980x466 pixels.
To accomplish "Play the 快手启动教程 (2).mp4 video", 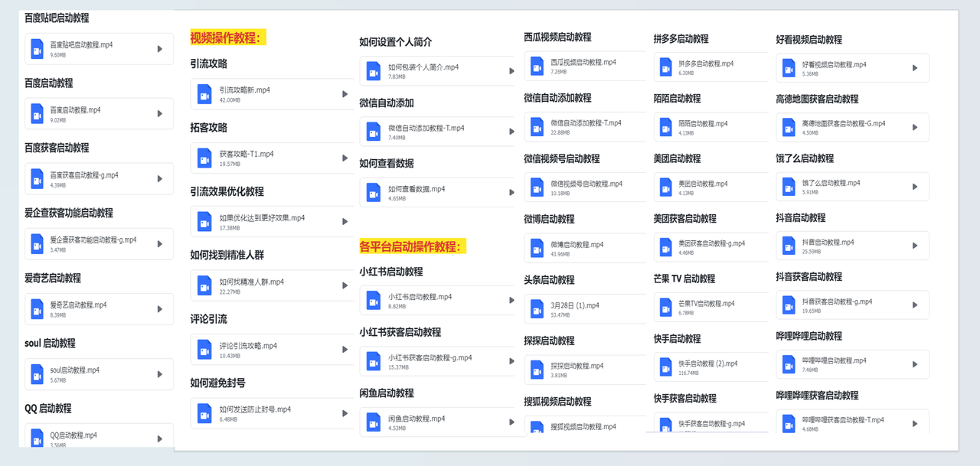I will (758, 364).
